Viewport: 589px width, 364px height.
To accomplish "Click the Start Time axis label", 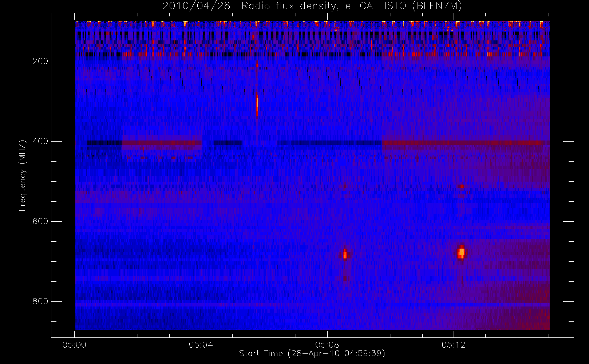I will tap(312, 353).
